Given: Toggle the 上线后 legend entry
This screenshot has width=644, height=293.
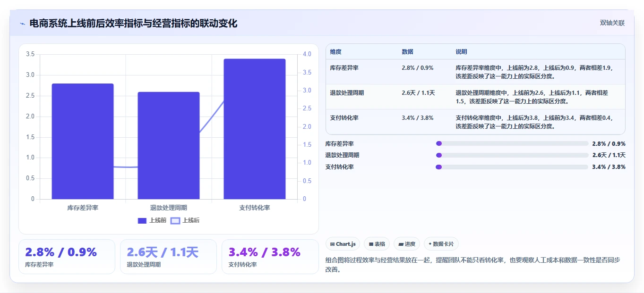Looking at the screenshot, I should point(185,220).
